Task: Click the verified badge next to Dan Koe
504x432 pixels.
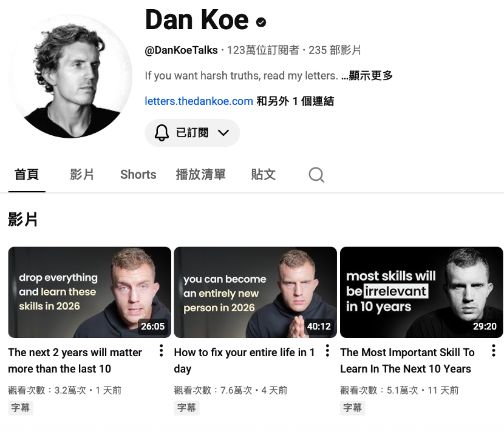Action: (261, 22)
